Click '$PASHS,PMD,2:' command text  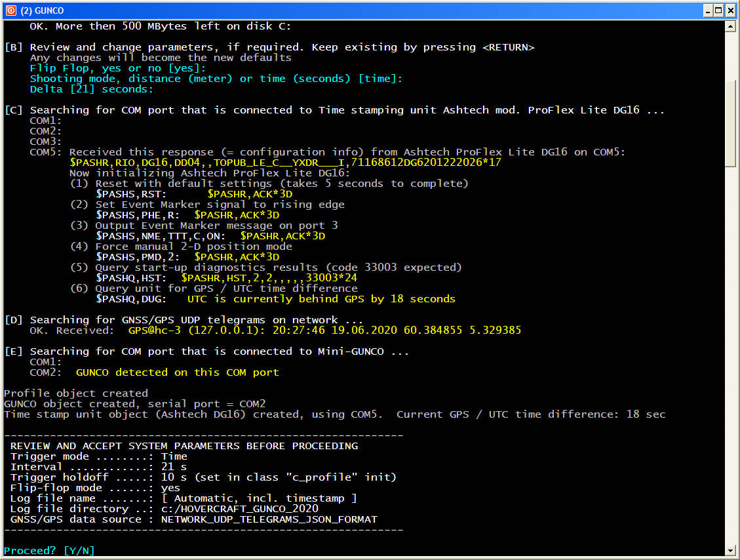pos(138,257)
